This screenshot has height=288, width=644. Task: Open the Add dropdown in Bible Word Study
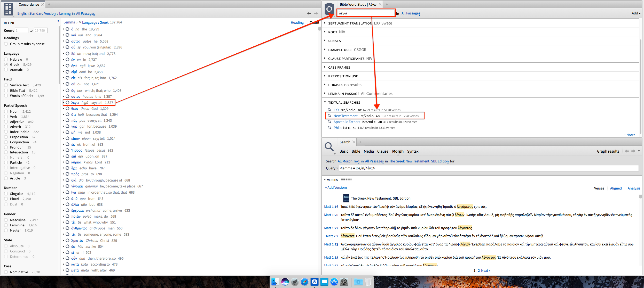636,13
